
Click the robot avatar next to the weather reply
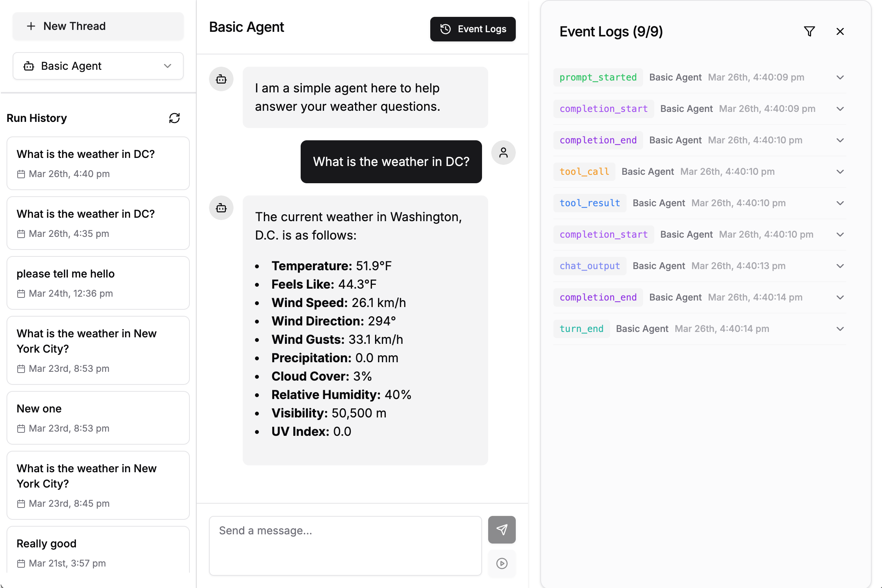pyautogui.click(x=221, y=208)
